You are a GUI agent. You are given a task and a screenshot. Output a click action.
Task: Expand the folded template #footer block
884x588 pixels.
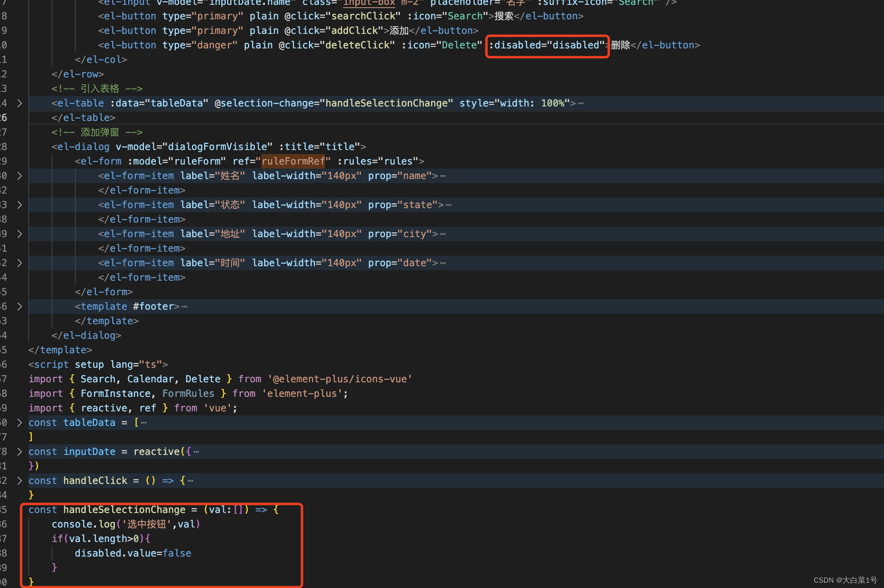click(x=19, y=307)
